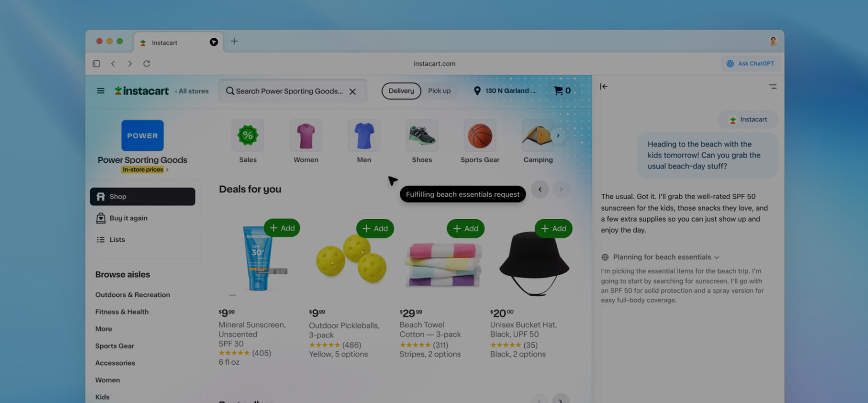Collapse the ChatGPT side panel

604,86
